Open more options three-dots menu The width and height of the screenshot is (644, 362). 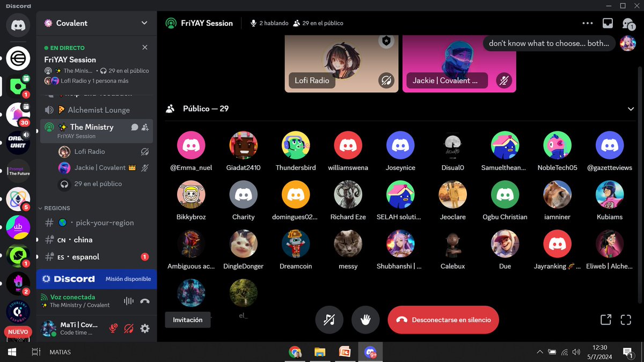(x=588, y=23)
